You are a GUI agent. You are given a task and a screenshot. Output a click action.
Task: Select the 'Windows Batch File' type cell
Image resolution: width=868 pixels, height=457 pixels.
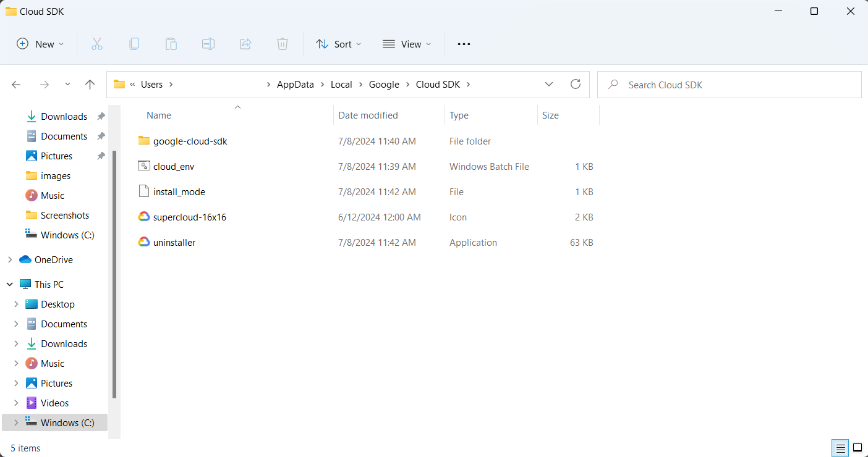point(489,166)
